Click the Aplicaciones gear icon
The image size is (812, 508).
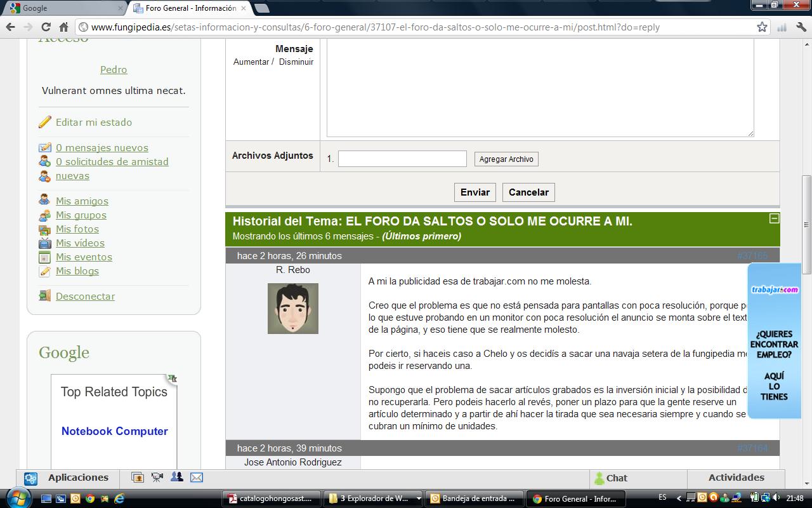(30, 479)
